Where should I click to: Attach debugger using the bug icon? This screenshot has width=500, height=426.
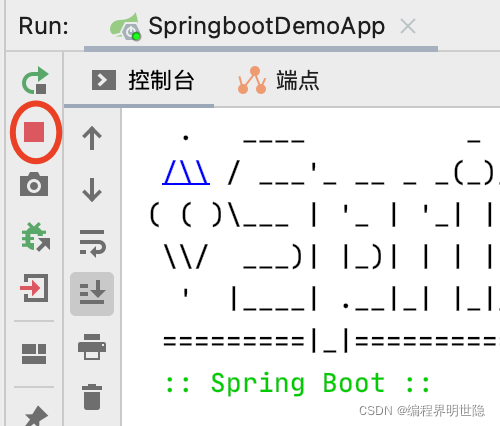point(35,237)
